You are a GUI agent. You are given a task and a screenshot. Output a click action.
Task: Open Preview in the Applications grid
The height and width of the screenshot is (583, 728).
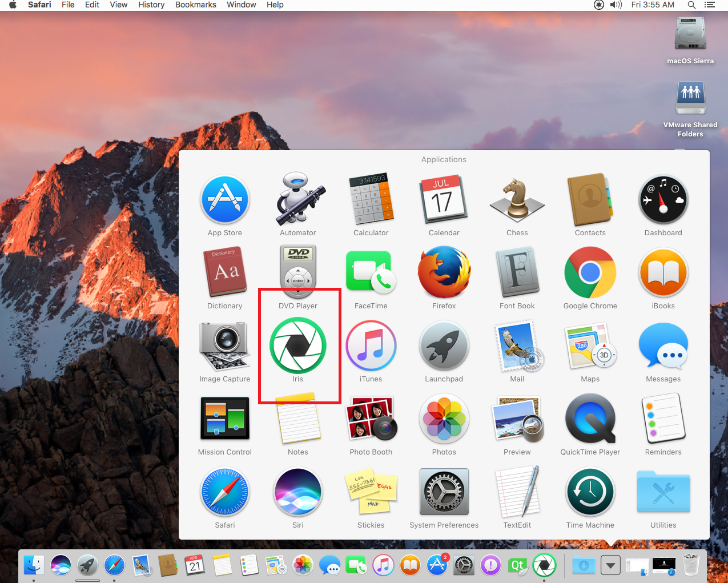(x=517, y=419)
